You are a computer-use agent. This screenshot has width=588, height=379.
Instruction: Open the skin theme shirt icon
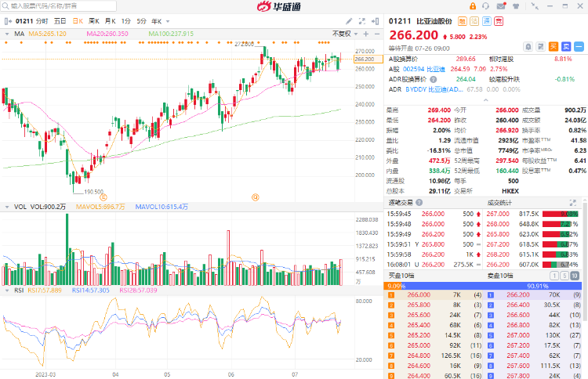pyautogui.click(x=517, y=6)
